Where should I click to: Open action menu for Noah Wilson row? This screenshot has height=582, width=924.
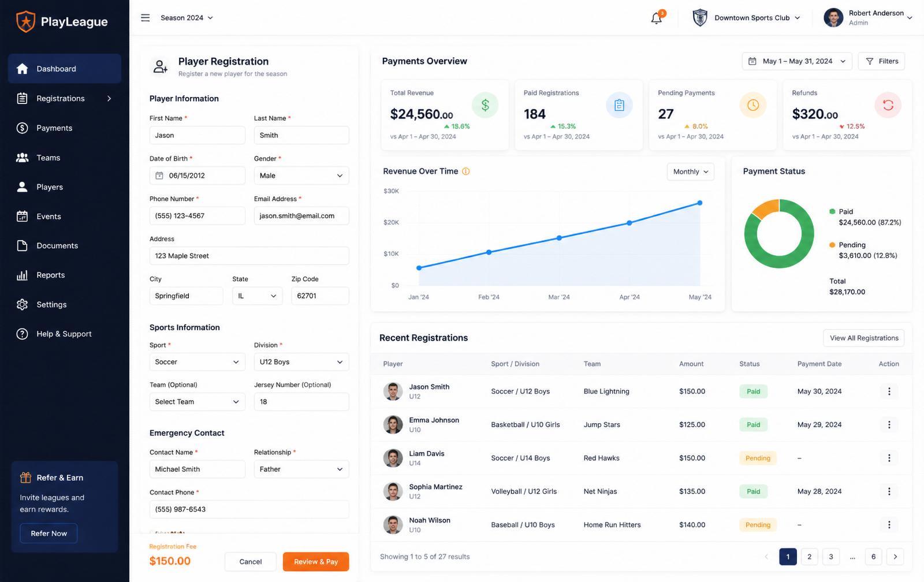coord(889,525)
